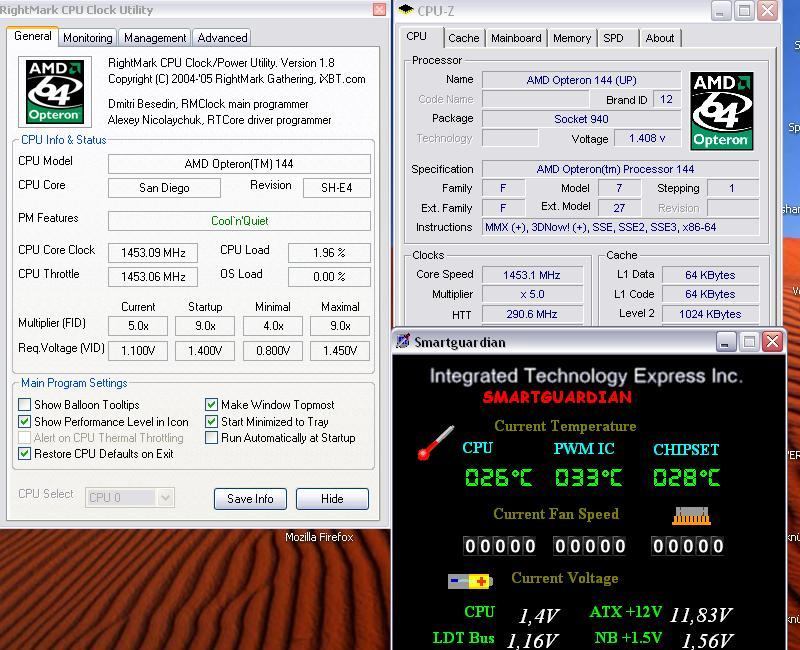The image size is (800, 650).
Task: Click the PWM IC temperature 033°C readout
Action: [x=588, y=478]
